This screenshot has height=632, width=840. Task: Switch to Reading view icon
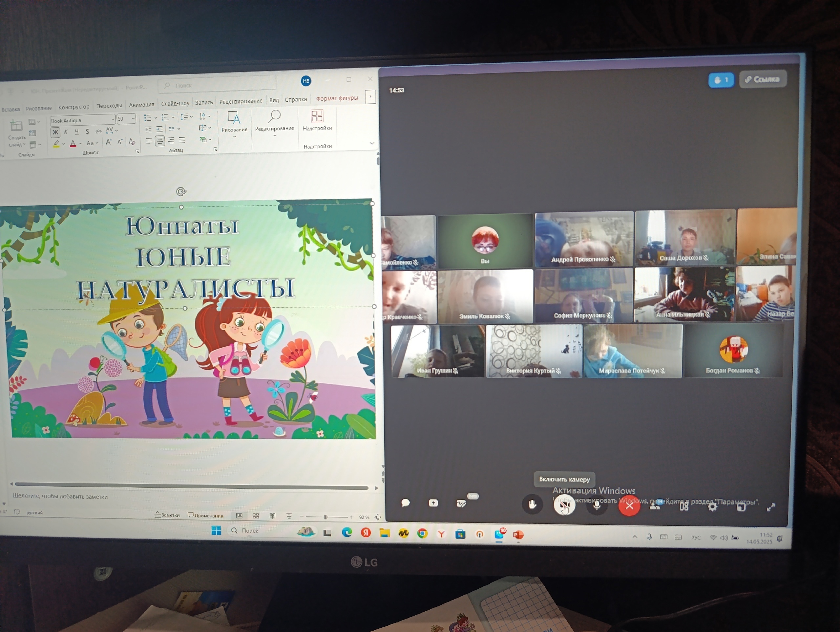pos(272,516)
